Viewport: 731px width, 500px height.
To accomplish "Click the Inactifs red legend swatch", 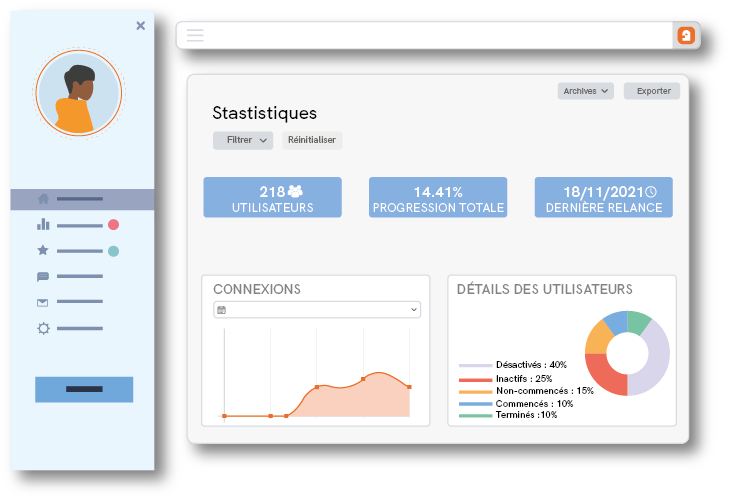I will pos(475,380).
